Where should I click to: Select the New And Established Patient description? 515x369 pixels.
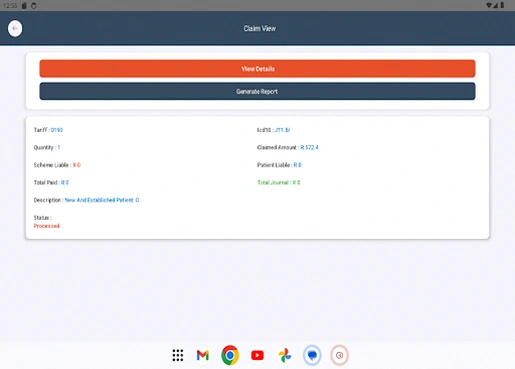click(x=102, y=200)
